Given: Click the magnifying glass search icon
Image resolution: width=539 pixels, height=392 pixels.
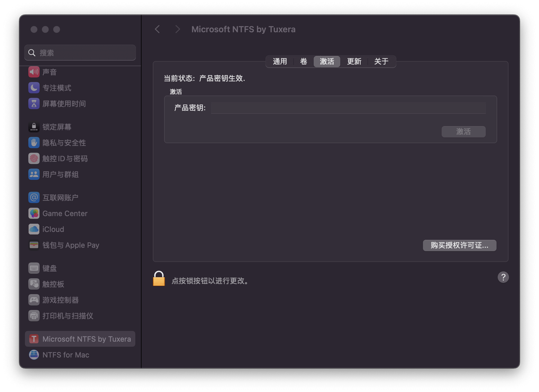Looking at the screenshot, I should tap(32, 53).
